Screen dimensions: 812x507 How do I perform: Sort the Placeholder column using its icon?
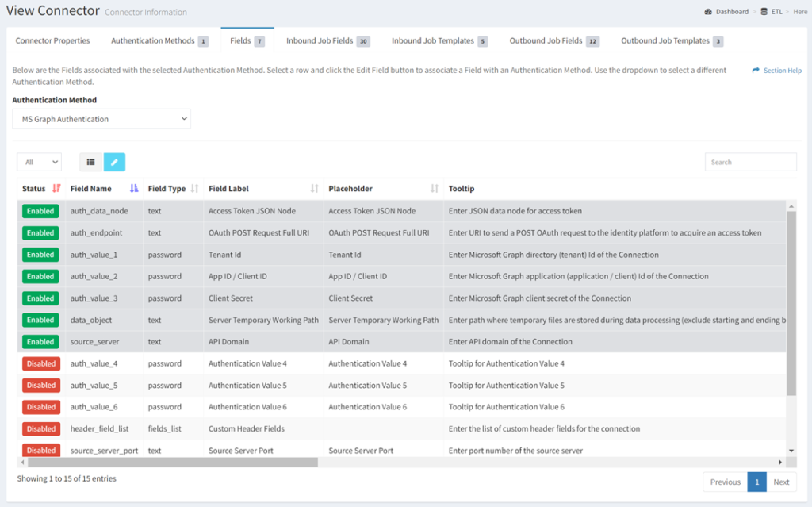pyautogui.click(x=435, y=188)
